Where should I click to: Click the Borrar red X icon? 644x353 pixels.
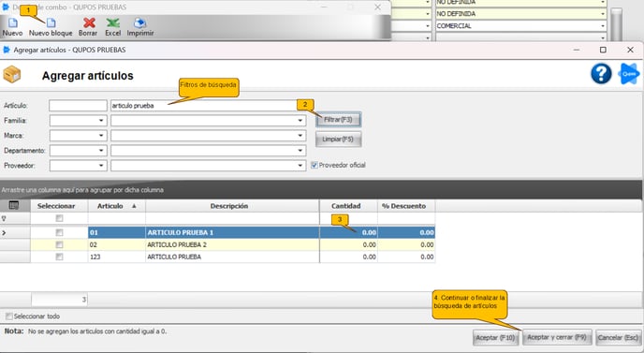pyautogui.click(x=89, y=23)
